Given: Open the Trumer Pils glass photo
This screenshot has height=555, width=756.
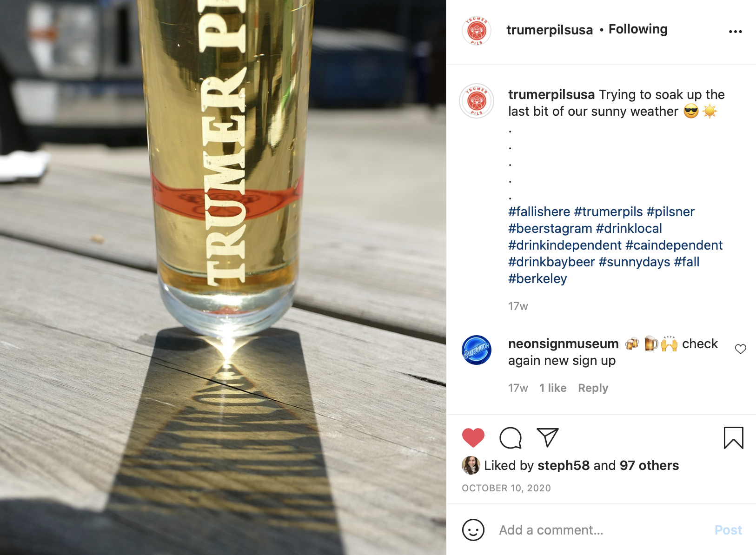Looking at the screenshot, I should (223, 277).
